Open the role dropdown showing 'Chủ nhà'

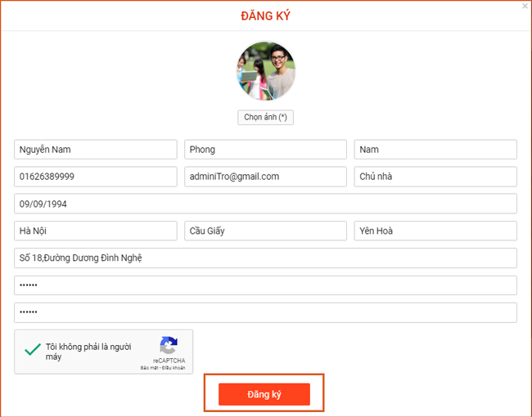coord(435,177)
